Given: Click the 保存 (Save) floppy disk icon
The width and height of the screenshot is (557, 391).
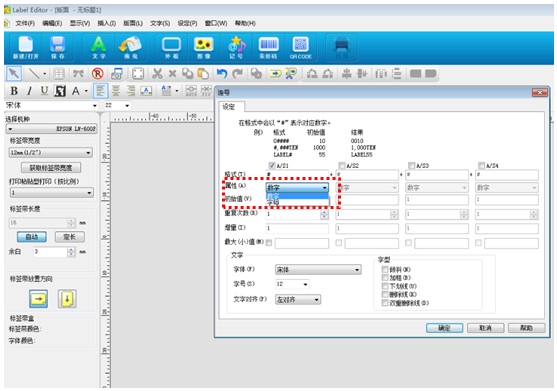Looking at the screenshot, I should tap(58, 47).
